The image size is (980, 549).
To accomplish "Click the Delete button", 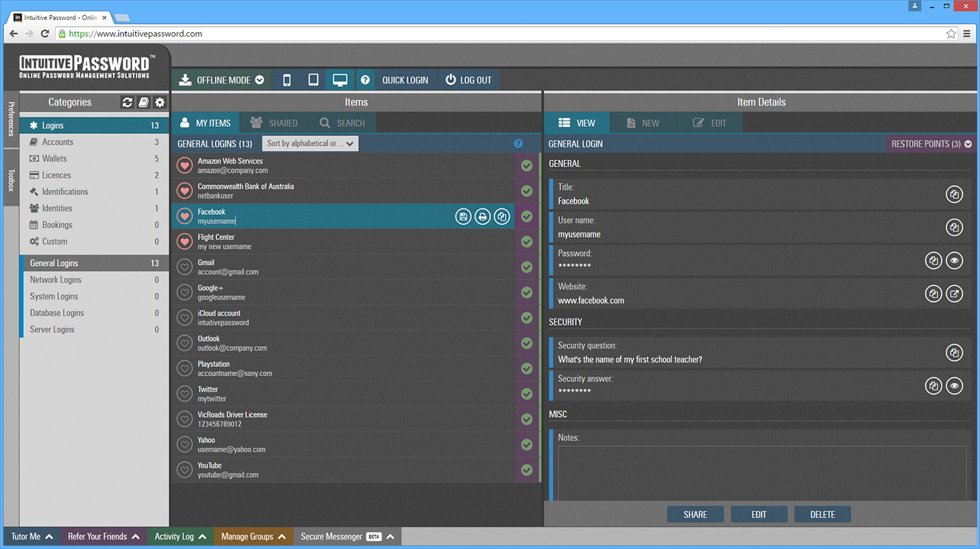I will tap(822, 515).
